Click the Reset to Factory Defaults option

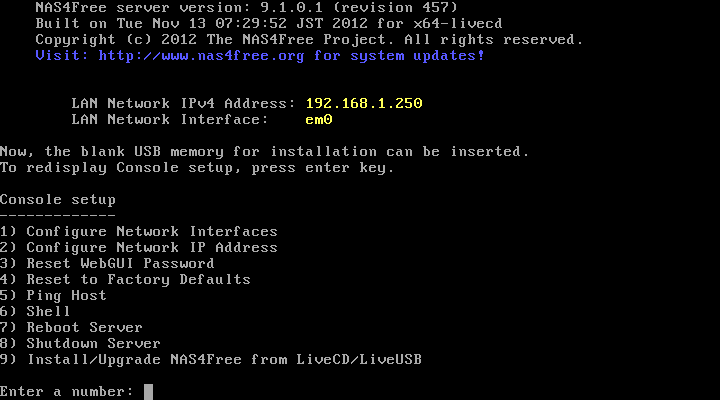coord(125,280)
